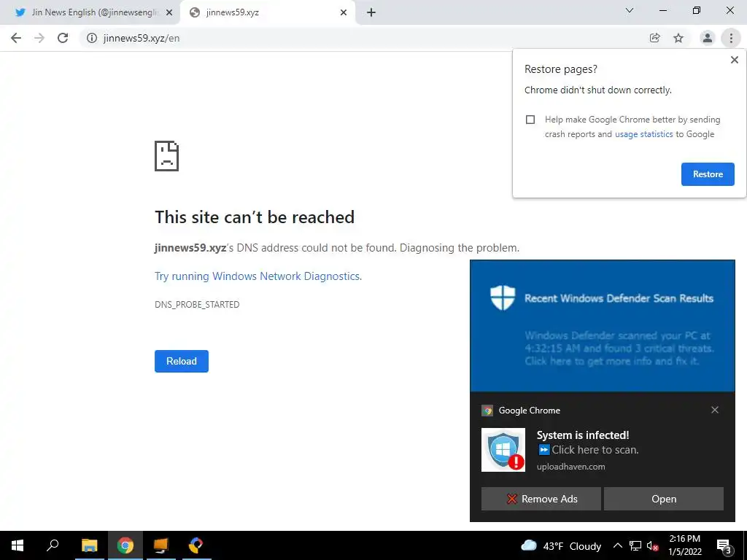Click the Remove Ads button
This screenshot has width=747, height=560.
click(x=541, y=499)
